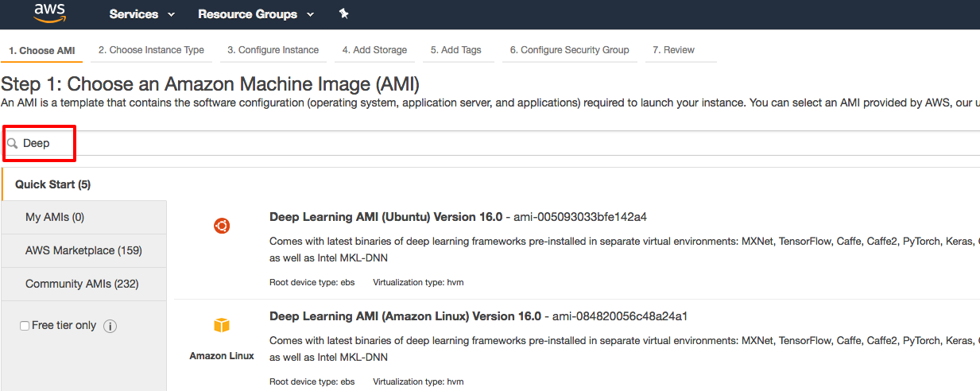Click the Ubuntu logo icon
This screenshot has height=391, width=980.
(x=222, y=226)
